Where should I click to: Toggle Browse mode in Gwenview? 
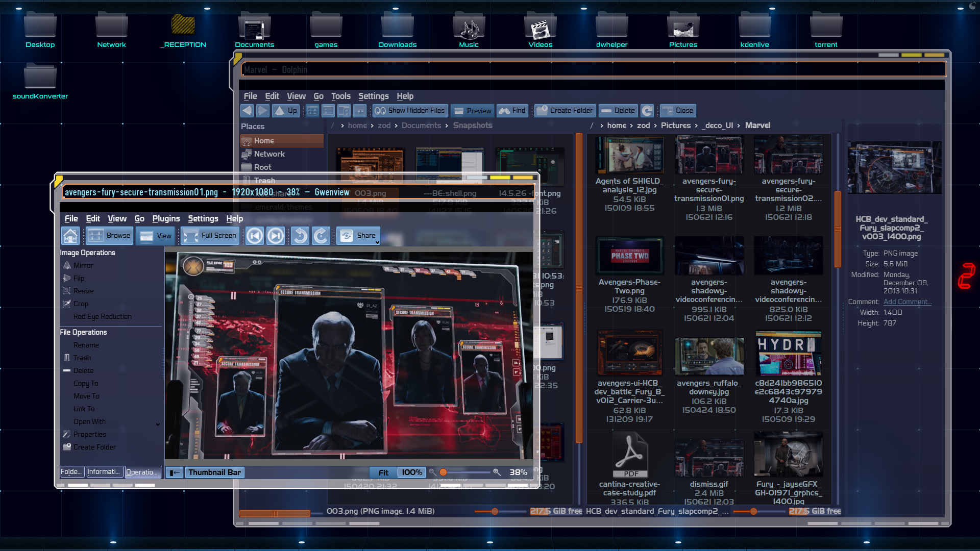pyautogui.click(x=109, y=236)
